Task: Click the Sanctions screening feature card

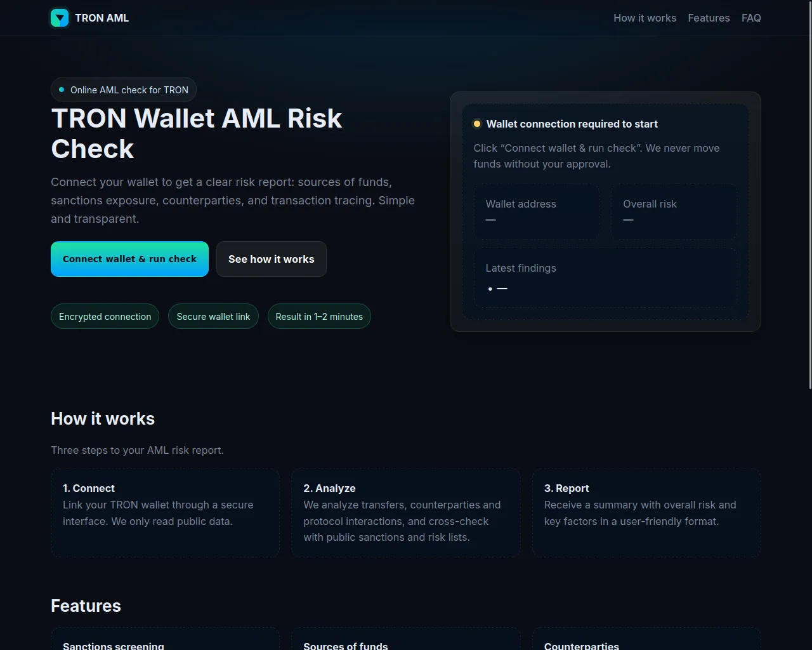Action: [165, 640]
